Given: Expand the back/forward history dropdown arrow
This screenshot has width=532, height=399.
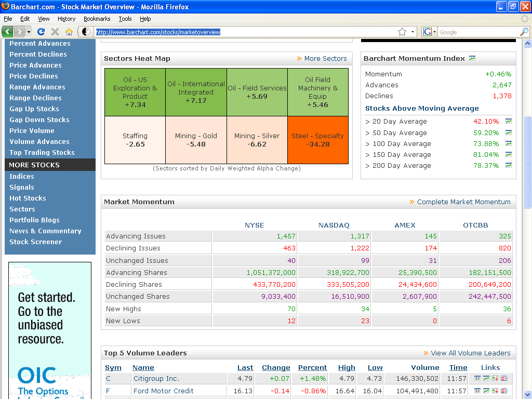Looking at the screenshot, I should point(29,32).
